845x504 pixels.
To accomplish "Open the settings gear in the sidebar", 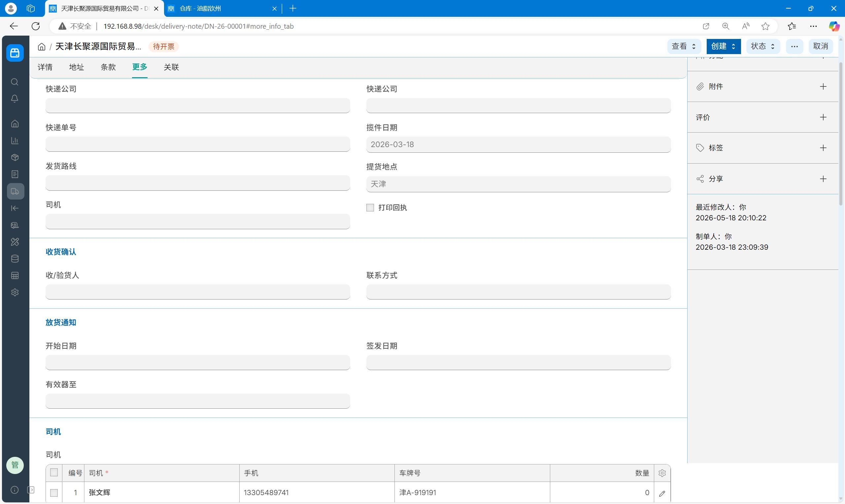I will pos(15,293).
